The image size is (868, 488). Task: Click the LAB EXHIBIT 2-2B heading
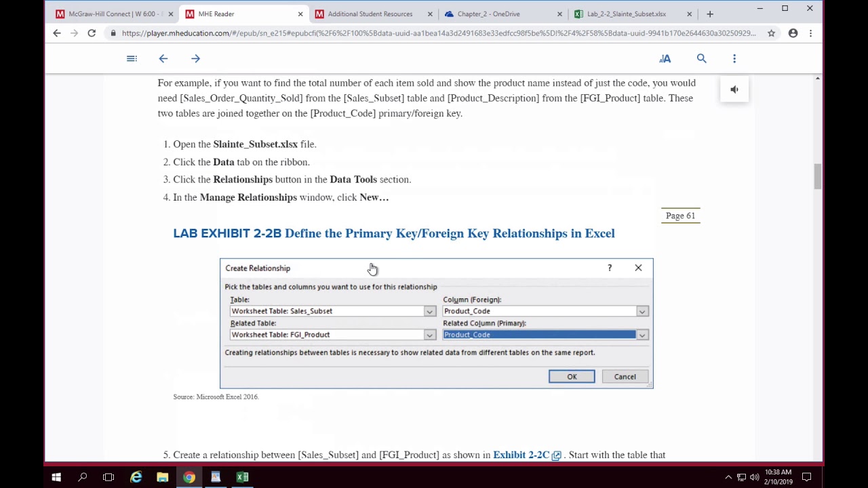(x=394, y=233)
